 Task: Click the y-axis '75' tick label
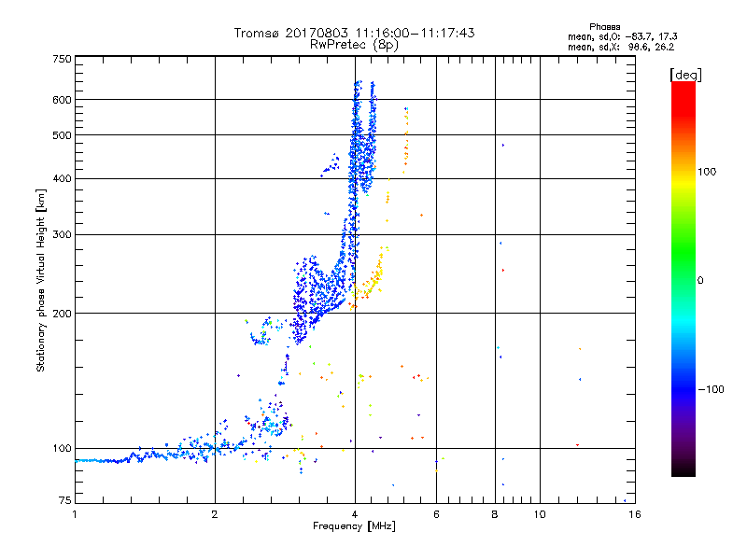tap(65, 500)
